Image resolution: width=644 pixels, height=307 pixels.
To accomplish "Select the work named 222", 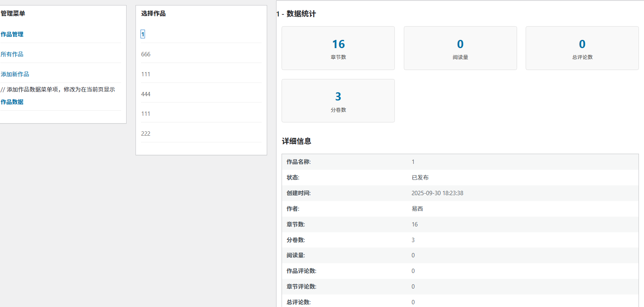I will [x=146, y=134].
